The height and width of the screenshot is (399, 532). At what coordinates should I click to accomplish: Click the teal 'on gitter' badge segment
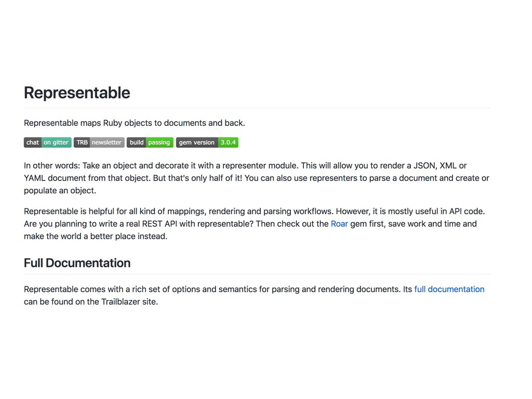[x=56, y=142]
